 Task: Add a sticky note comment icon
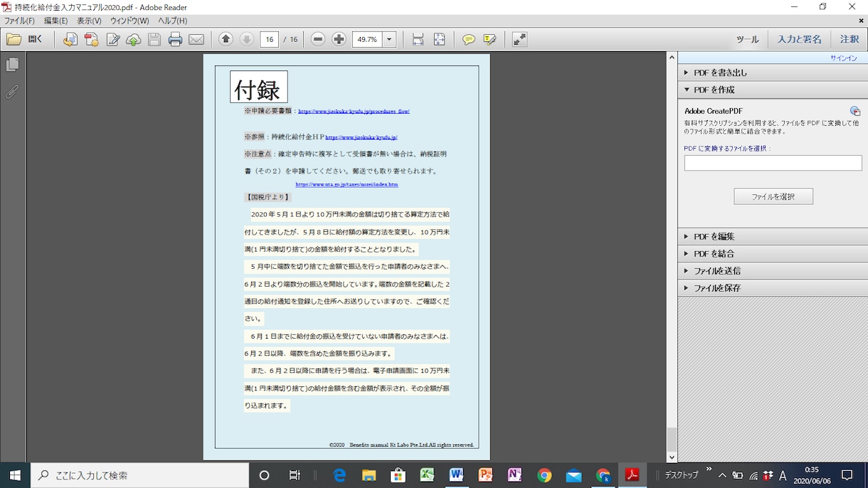469,40
